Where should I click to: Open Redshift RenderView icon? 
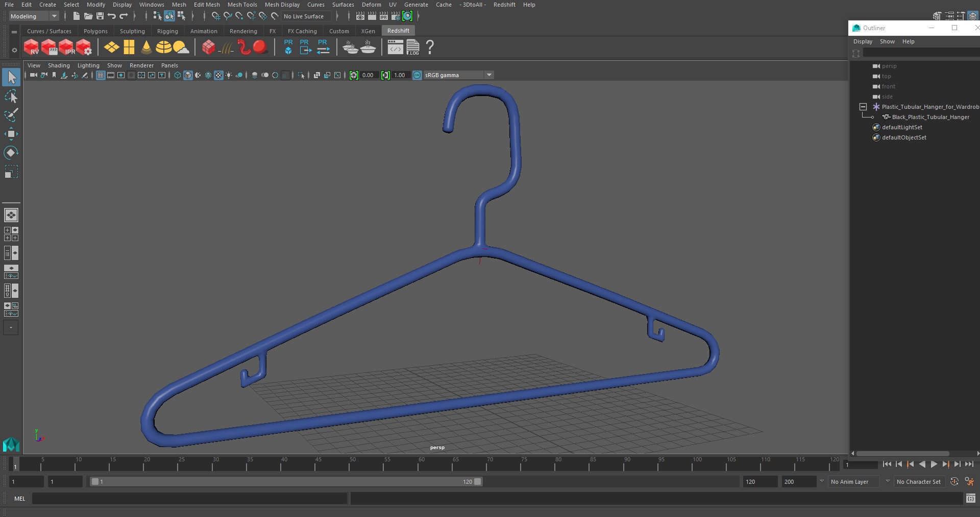point(31,48)
